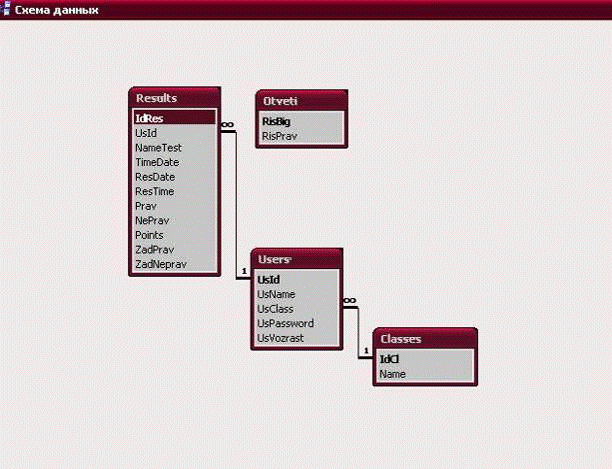Click the Схема данных window icon
This screenshot has width=612, height=469.
pyautogui.click(x=7, y=8)
